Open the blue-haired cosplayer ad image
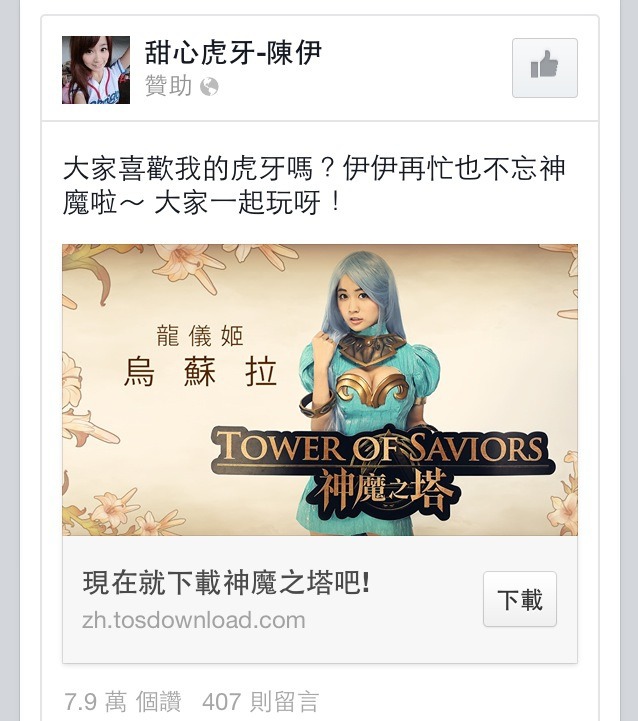This screenshot has width=638, height=721. pos(320,390)
